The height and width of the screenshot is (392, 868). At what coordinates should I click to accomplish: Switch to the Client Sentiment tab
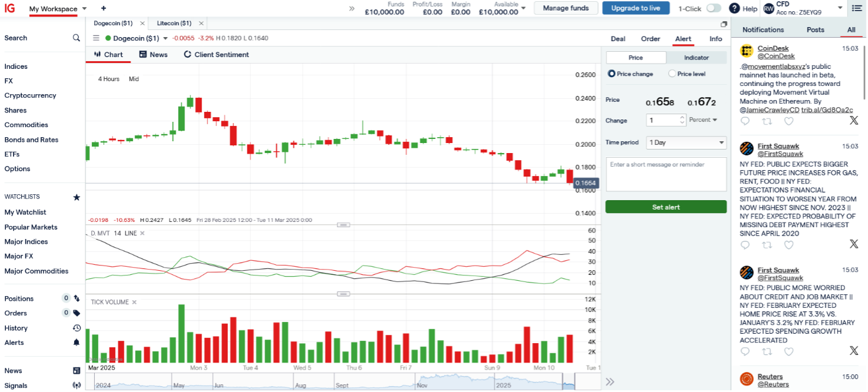pyautogui.click(x=216, y=55)
